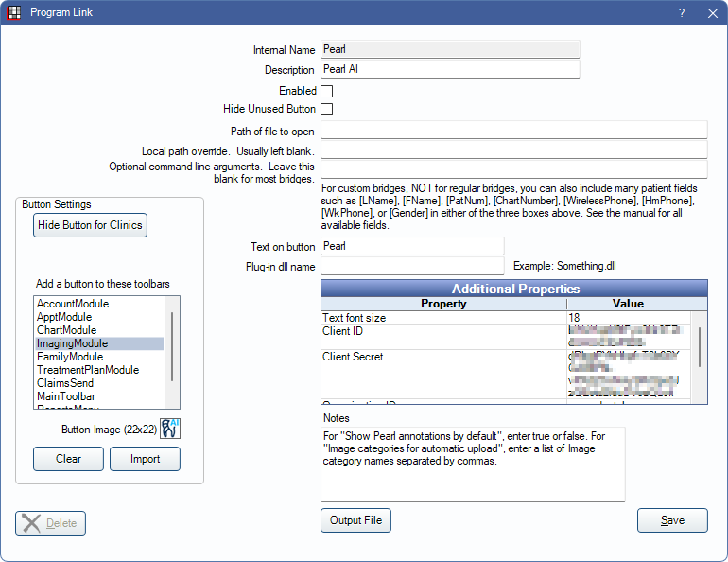Click the Text font size value cell
The height and width of the screenshot is (562, 728).
pyautogui.click(x=628, y=318)
